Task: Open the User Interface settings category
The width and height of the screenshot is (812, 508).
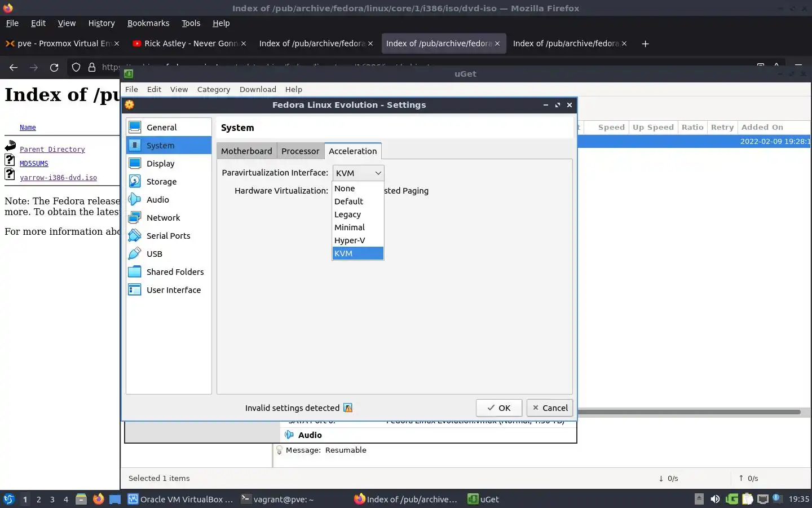Action: click(x=169, y=290)
